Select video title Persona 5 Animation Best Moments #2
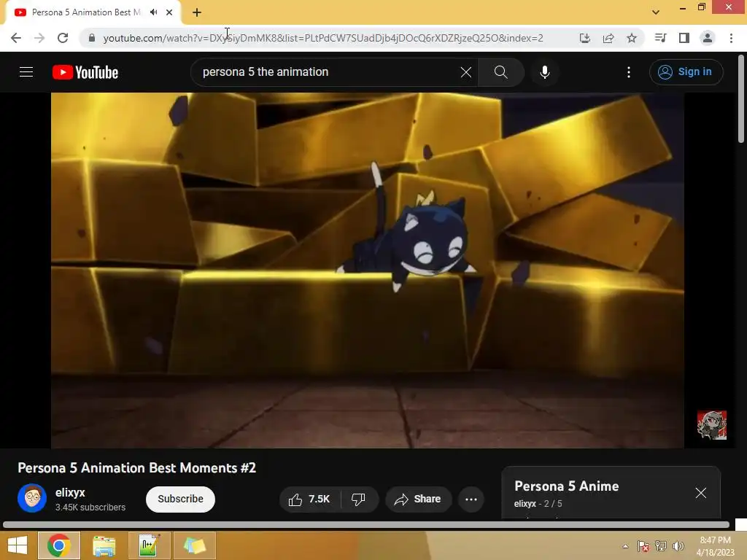 click(x=136, y=467)
